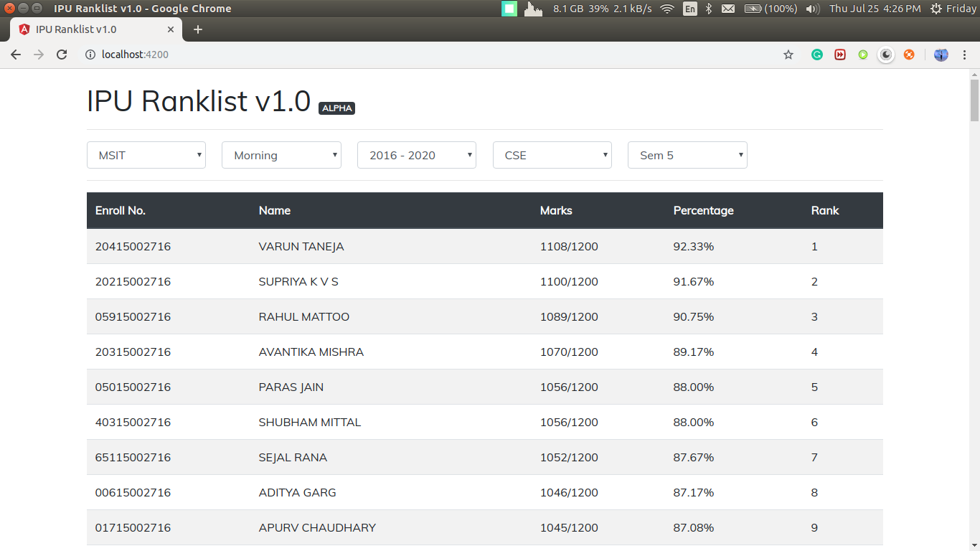Open the Wi-Fi network indicator
The width and height of the screenshot is (980, 551).
click(667, 9)
